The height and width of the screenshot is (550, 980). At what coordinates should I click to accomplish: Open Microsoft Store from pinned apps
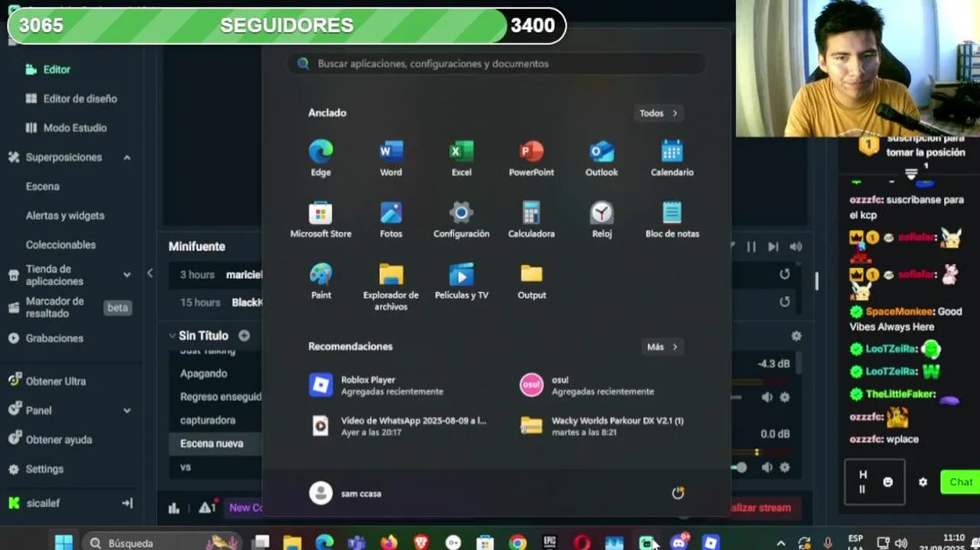click(x=321, y=220)
